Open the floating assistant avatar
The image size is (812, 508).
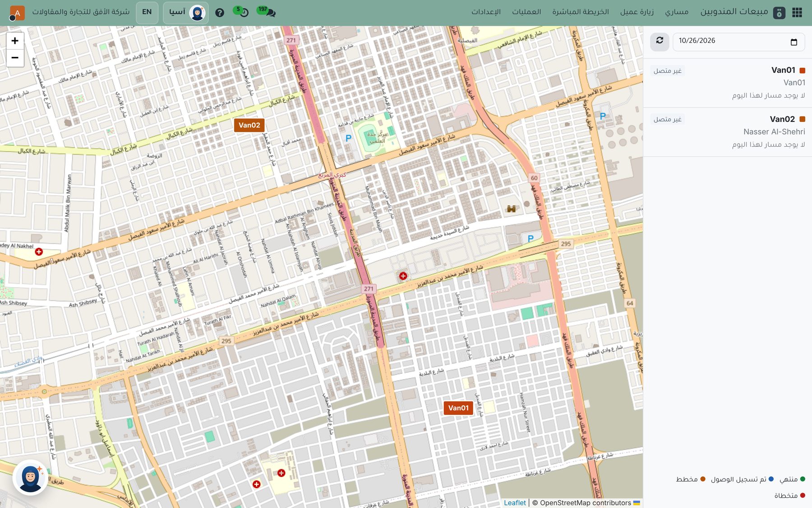coord(30,478)
